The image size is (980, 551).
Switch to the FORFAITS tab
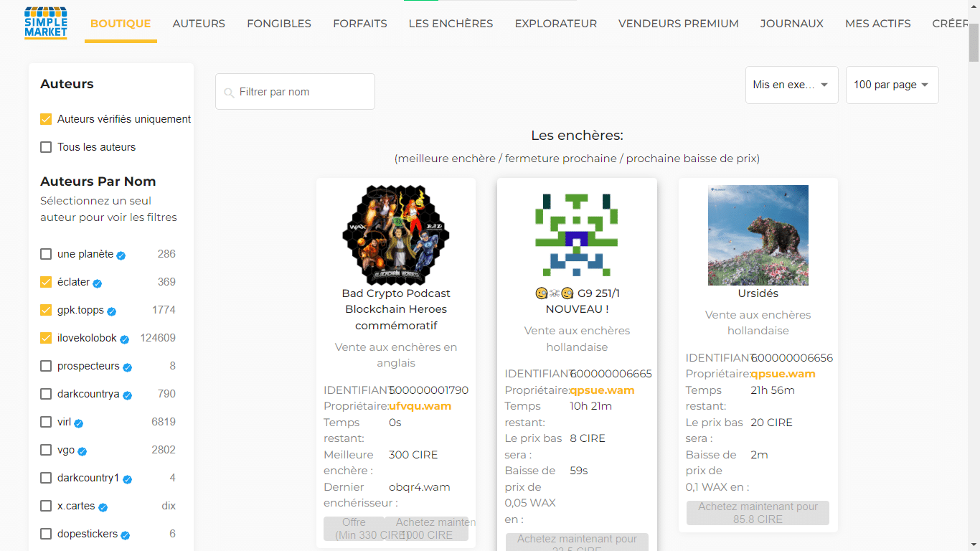360,24
